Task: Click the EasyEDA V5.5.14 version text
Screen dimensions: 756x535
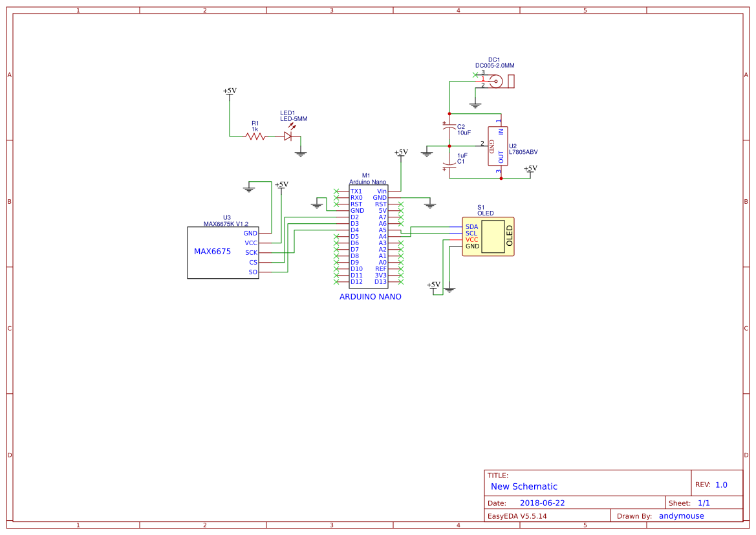Action: [x=519, y=516]
